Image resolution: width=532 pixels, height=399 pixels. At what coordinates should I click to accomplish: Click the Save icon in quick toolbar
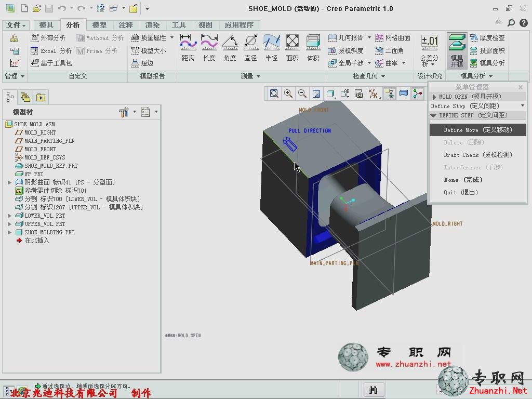[49, 8]
